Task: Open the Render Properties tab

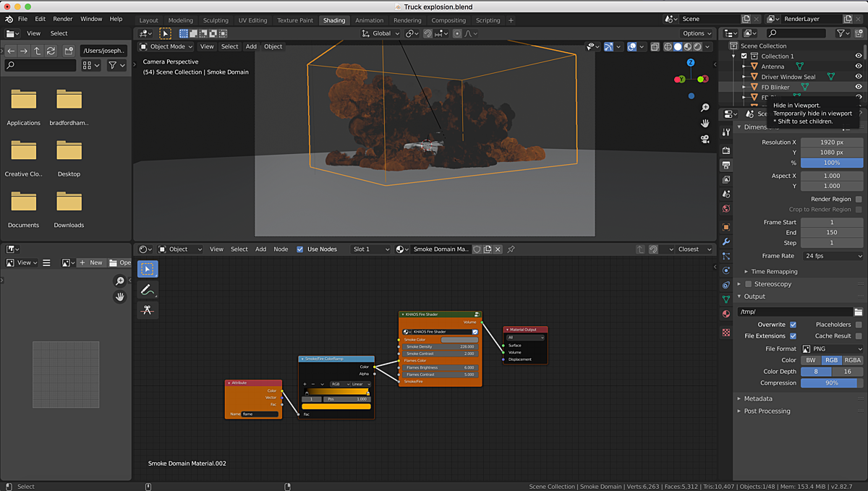Action: click(726, 150)
